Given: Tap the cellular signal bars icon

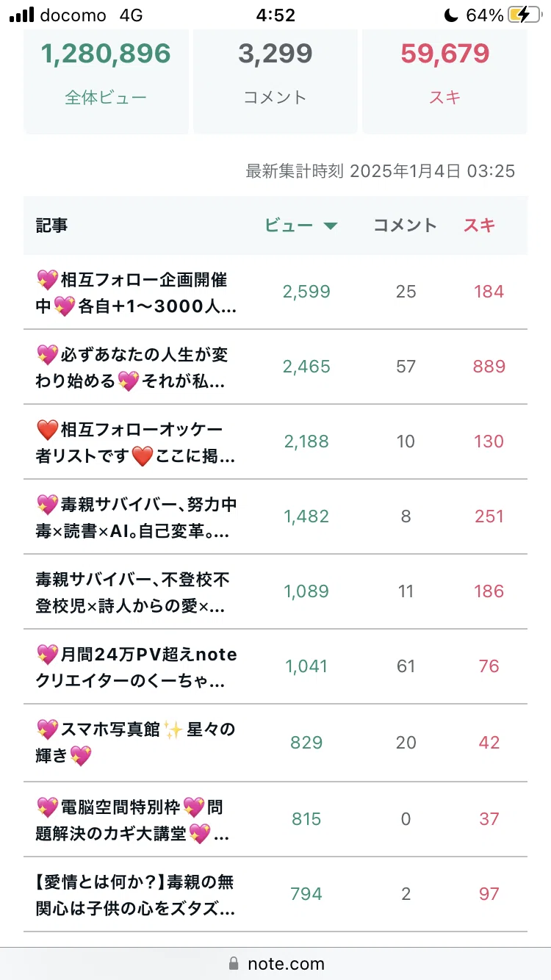Looking at the screenshot, I should click(21, 15).
